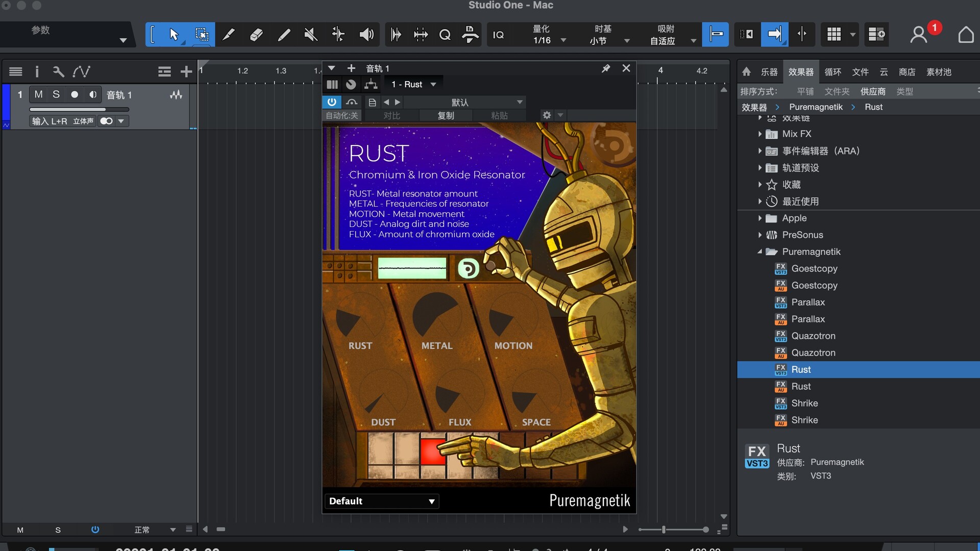Open the grid layout view icon
The height and width of the screenshot is (551, 980).
[834, 35]
